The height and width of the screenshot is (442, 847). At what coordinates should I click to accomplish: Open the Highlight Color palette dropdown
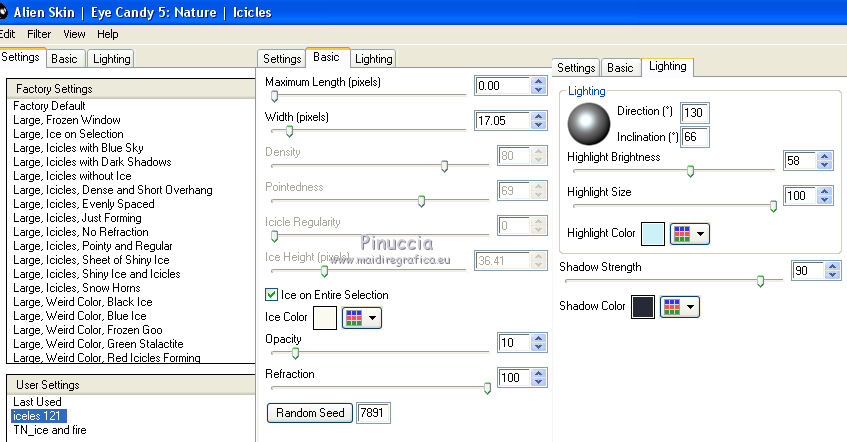pyautogui.click(x=690, y=234)
